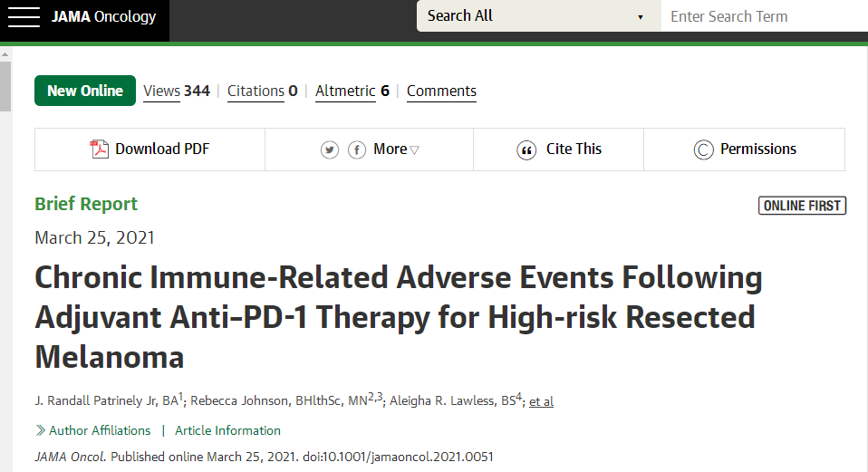Click the Permissions copyright icon

click(703, 150)
